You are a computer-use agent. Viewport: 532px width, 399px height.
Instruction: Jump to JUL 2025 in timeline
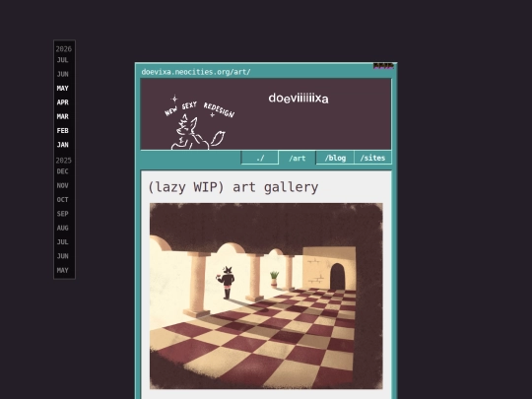point(63,242)
